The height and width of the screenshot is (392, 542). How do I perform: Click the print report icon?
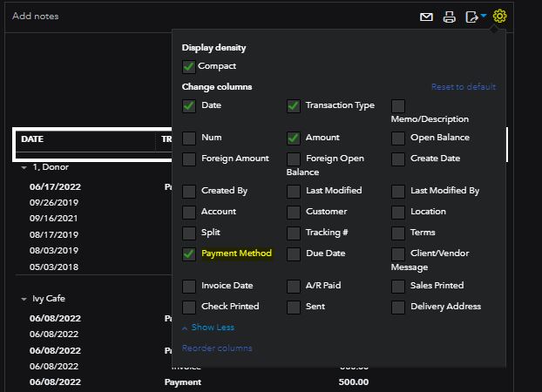450,17
